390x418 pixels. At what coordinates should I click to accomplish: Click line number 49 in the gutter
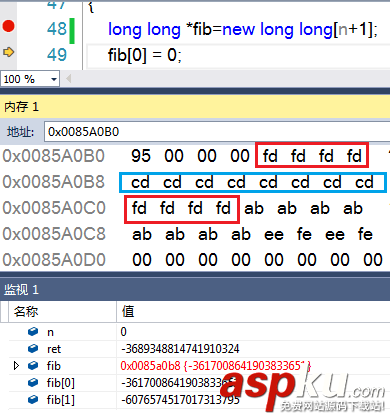(x=57, y=55)
